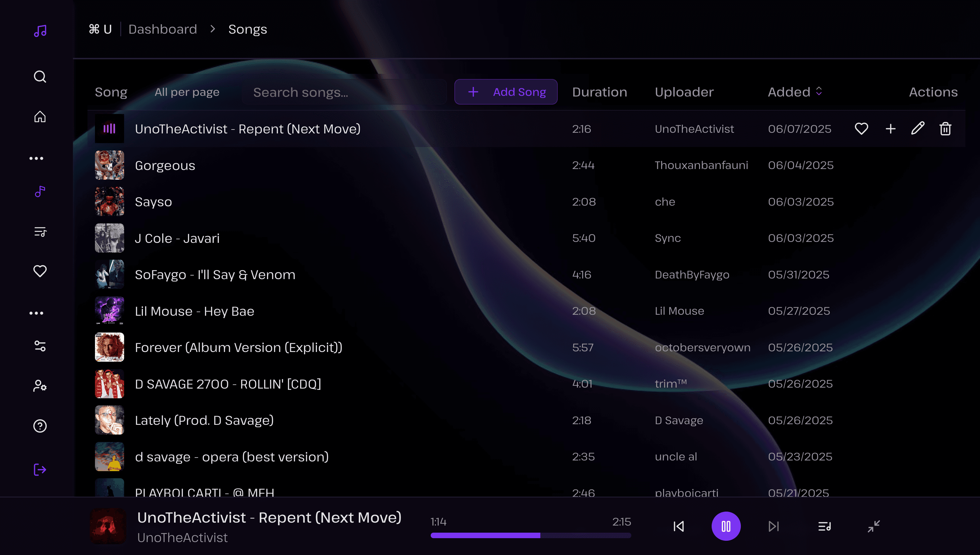Click the Add Song button
The image size is (980, 555).
pyautogui.click(x=506, y=92)
